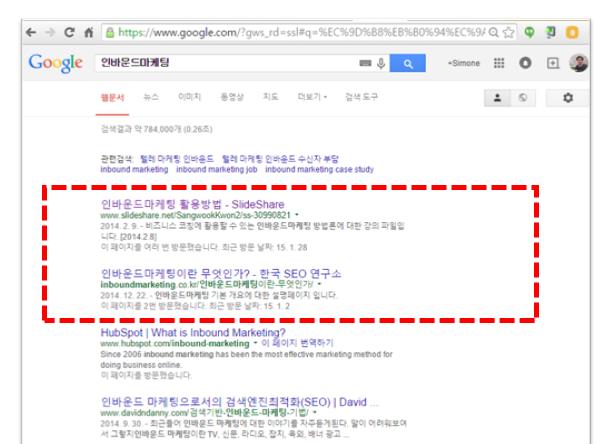This screenshot has height=444, width=611.
Task: Click the green padlock in the address bar
Action: pyautogui.click(x=110, y=32)
